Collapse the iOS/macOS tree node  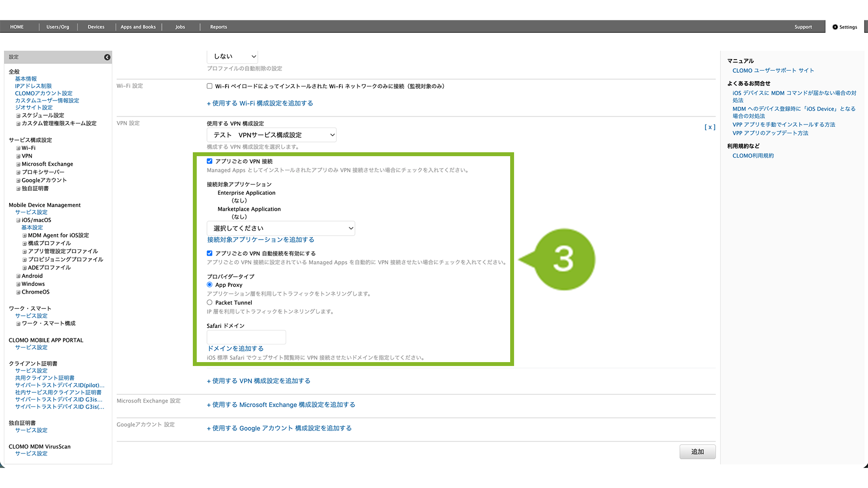(x=18, y=221)
